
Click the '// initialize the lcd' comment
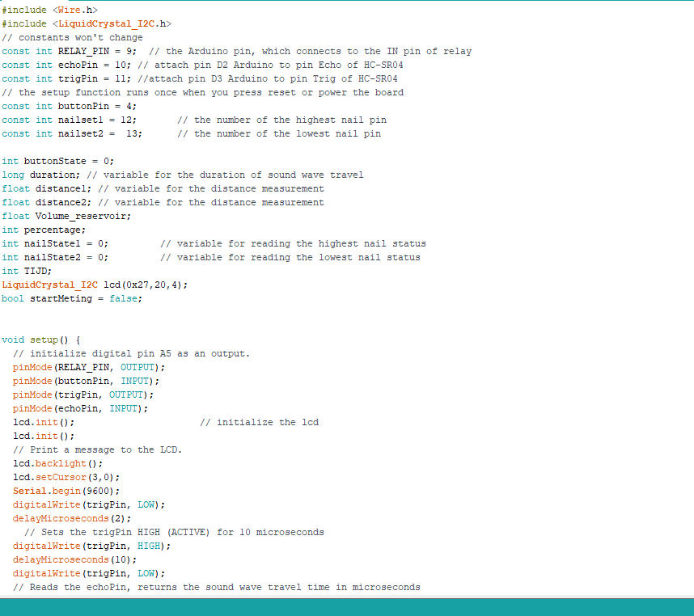pos(260,422)
